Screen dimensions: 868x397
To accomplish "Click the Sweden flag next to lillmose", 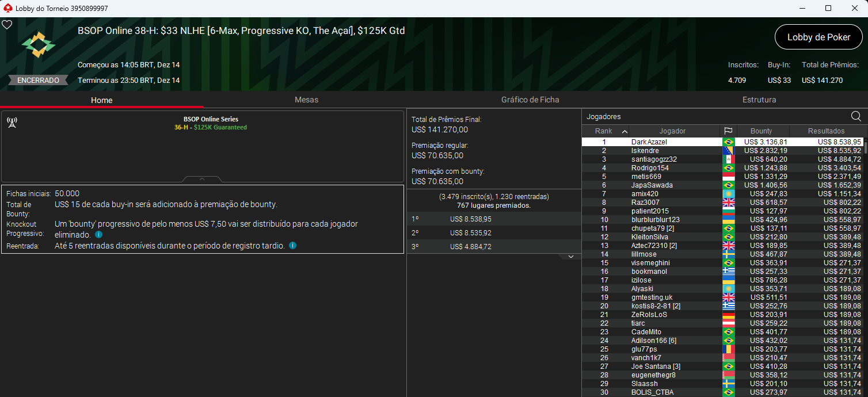I will [x=729, y=254].
